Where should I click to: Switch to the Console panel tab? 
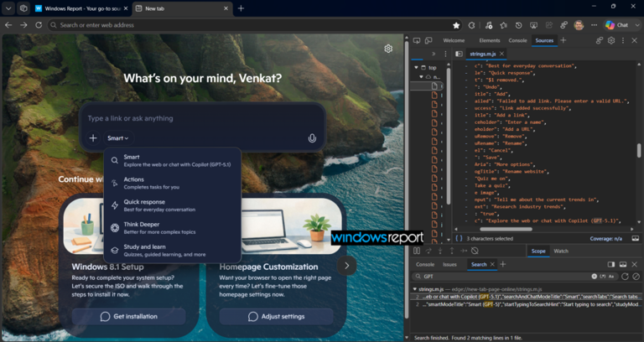coord(517,40)
